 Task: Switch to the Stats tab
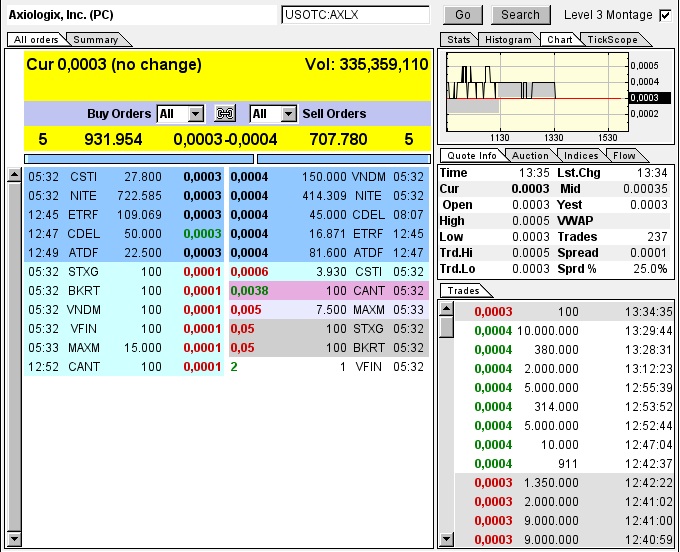(458, 40)
